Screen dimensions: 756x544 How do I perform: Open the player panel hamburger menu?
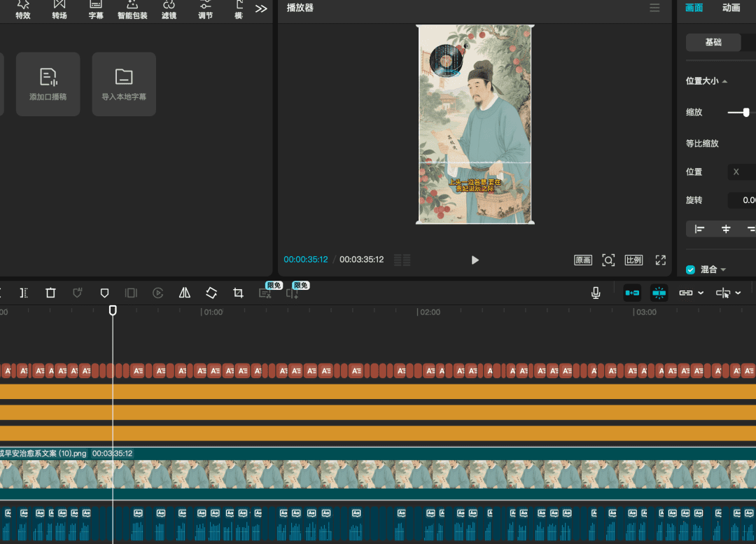coord(654,8)
